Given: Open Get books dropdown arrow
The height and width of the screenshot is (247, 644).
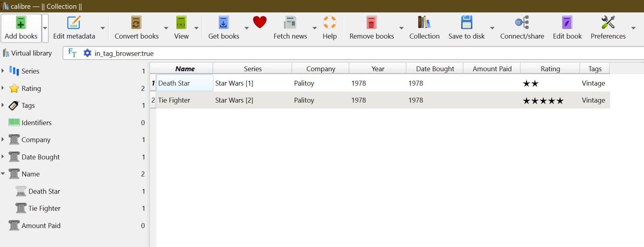Looking at the screenshot, I should (x=246, y=28).
